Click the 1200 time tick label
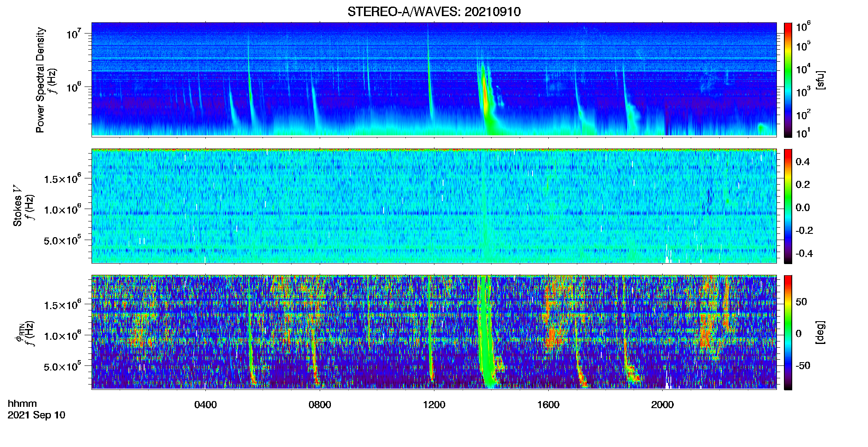 (434, 405)
